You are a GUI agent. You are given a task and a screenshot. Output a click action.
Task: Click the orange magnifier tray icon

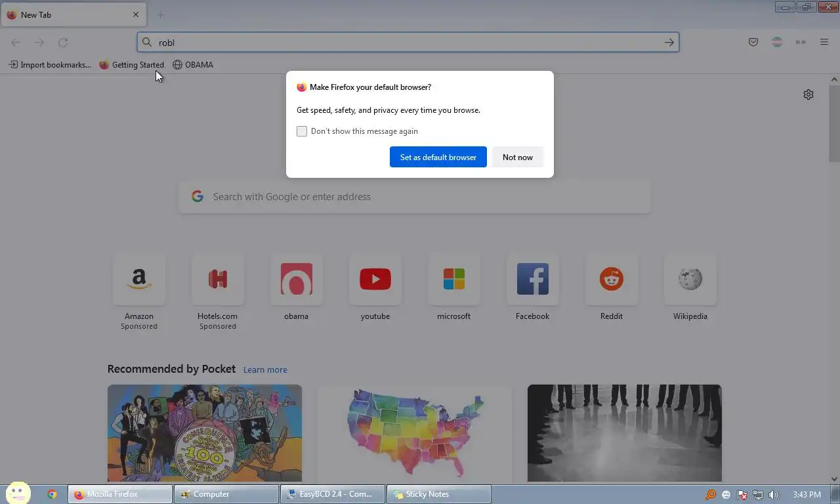711,495
